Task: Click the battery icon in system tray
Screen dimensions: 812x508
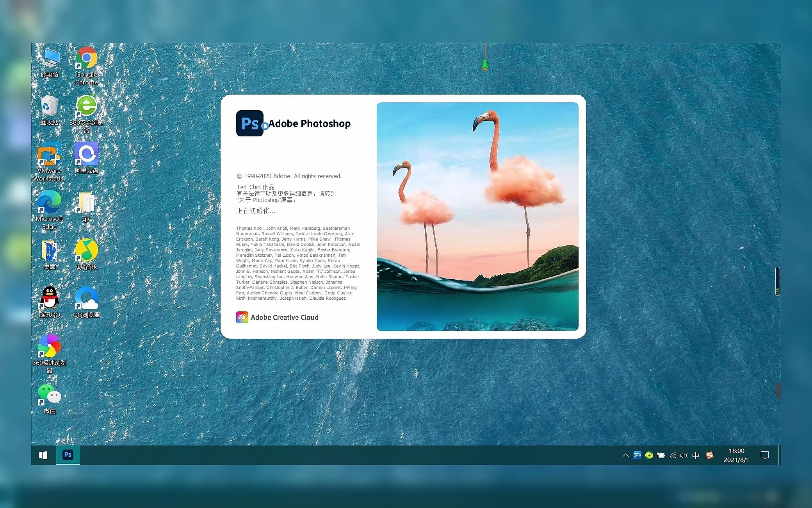Action: tap(661, 455)
